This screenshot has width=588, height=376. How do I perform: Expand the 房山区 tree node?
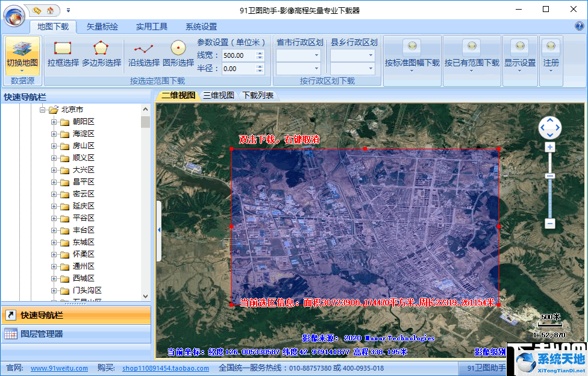(x=54, y=146)
